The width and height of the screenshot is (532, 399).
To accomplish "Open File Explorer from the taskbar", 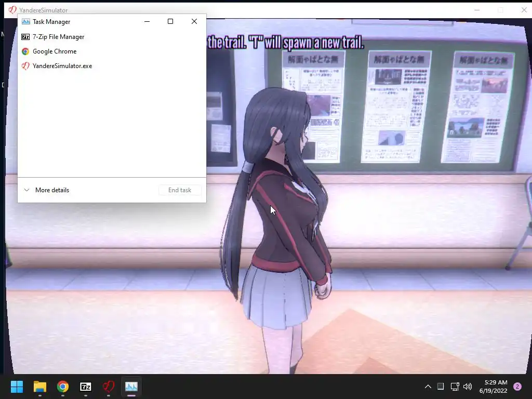I will coord(39,387).
